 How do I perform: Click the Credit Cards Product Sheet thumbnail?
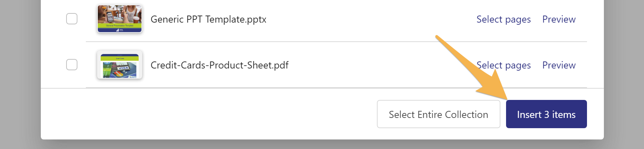(120, 65)
